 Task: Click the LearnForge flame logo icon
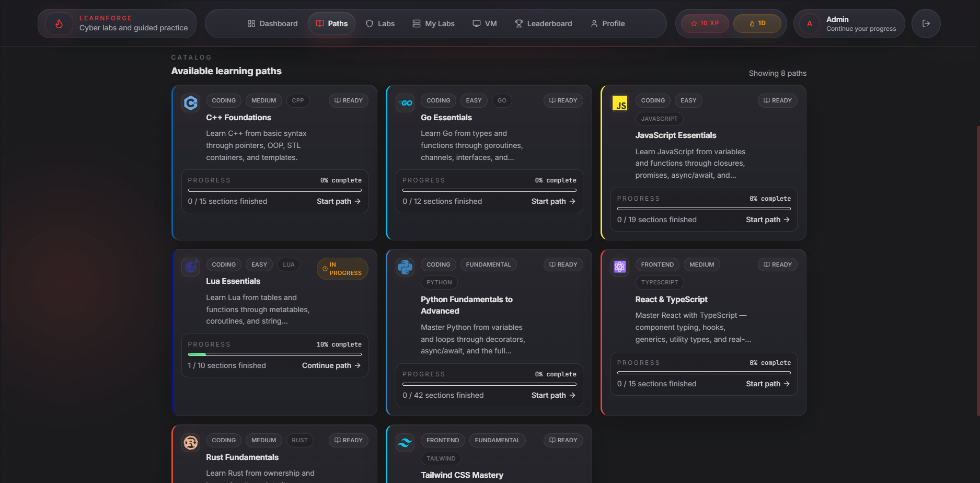tap(59, 24)
